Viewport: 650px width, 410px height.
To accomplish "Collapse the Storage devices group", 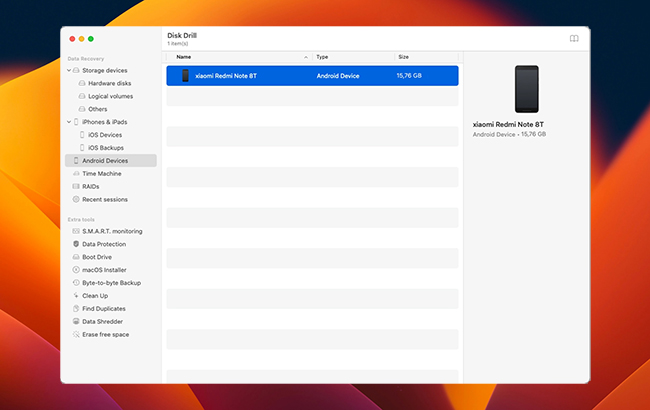I will (69, 70).
